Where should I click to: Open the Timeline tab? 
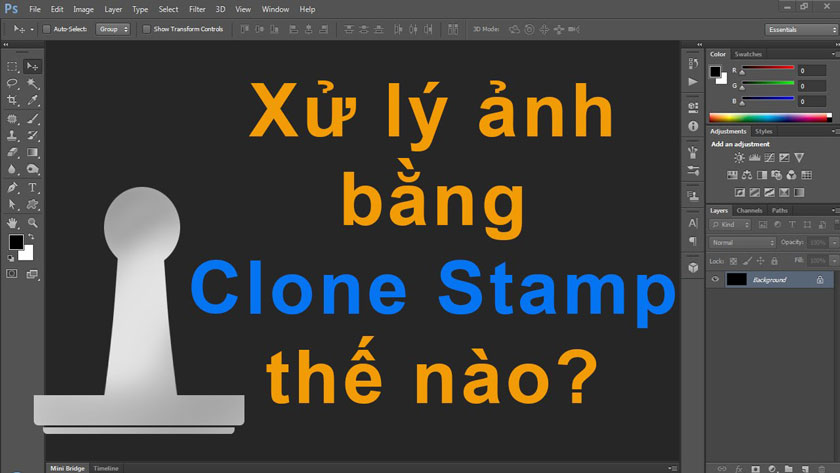point(106,468)
